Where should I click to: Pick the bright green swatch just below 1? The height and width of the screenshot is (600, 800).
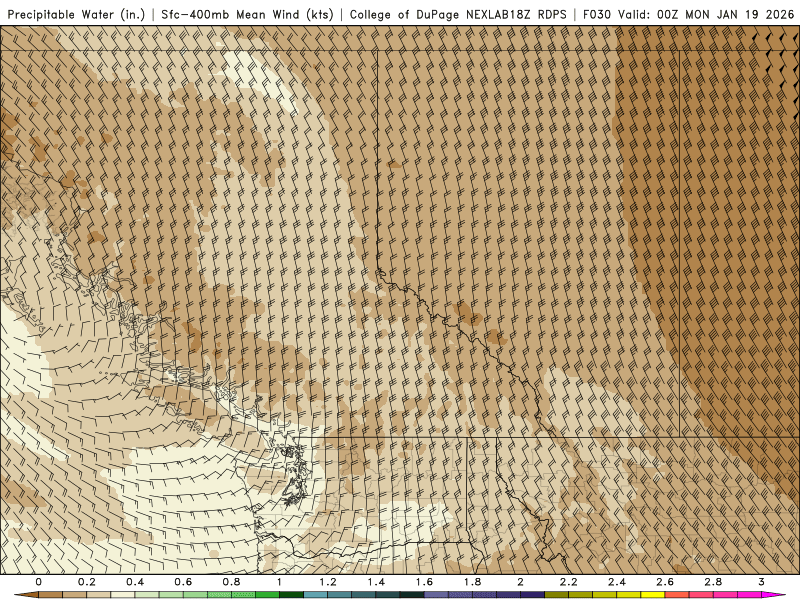pyautogui.click(x=267, y=594)
